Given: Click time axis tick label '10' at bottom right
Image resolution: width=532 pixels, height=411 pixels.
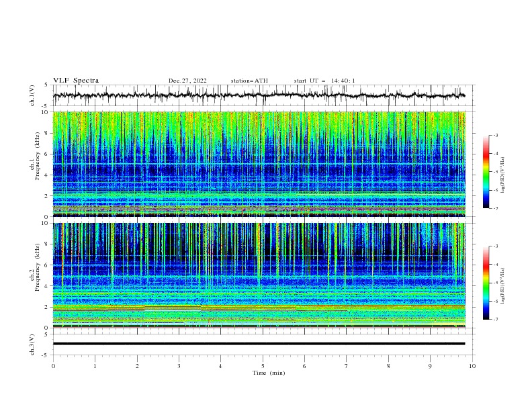Looking at the screenshot, I should click(472, 366).
